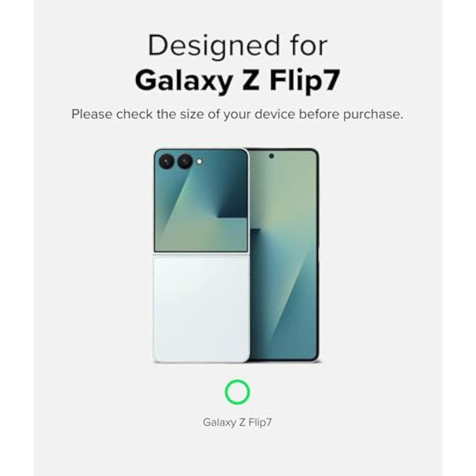
Task: Click the hinge line on folded phone
Action: pyautogui.click(x=201, y=255)
